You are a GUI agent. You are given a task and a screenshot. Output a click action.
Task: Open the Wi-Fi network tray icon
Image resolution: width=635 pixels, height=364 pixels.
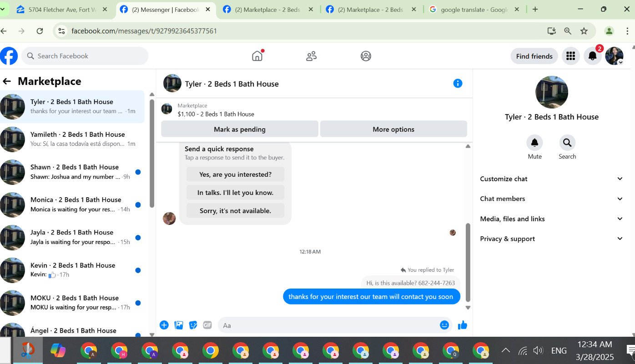click(523, 350)
